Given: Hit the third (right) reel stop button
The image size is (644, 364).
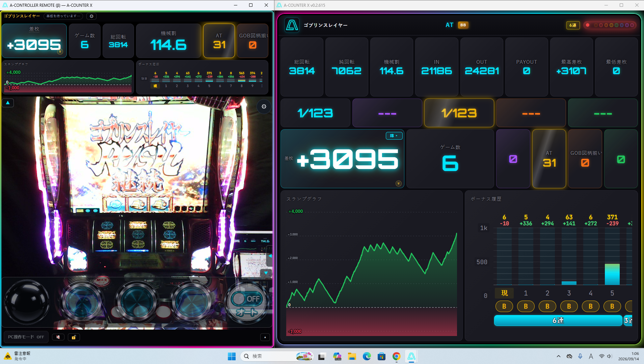Looking at the screenshot, I should (x=192, y=302).
